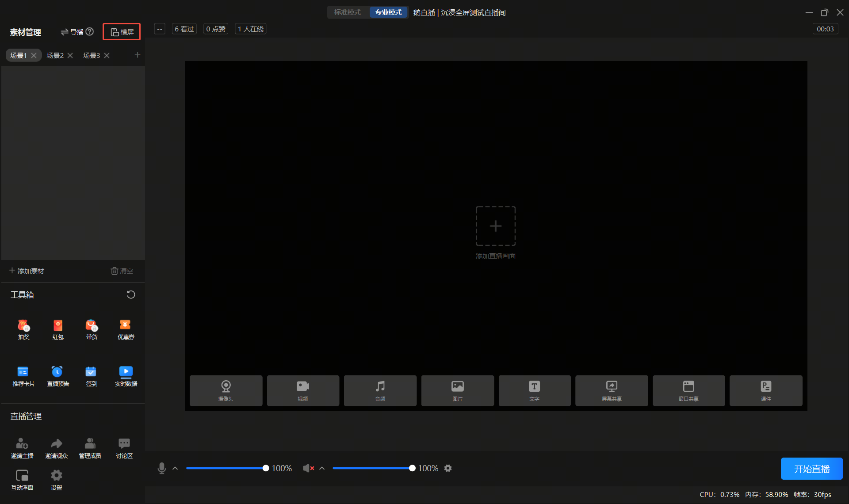Close the 场景2 tab
This screenshot has width=849, height=504.
70,55
